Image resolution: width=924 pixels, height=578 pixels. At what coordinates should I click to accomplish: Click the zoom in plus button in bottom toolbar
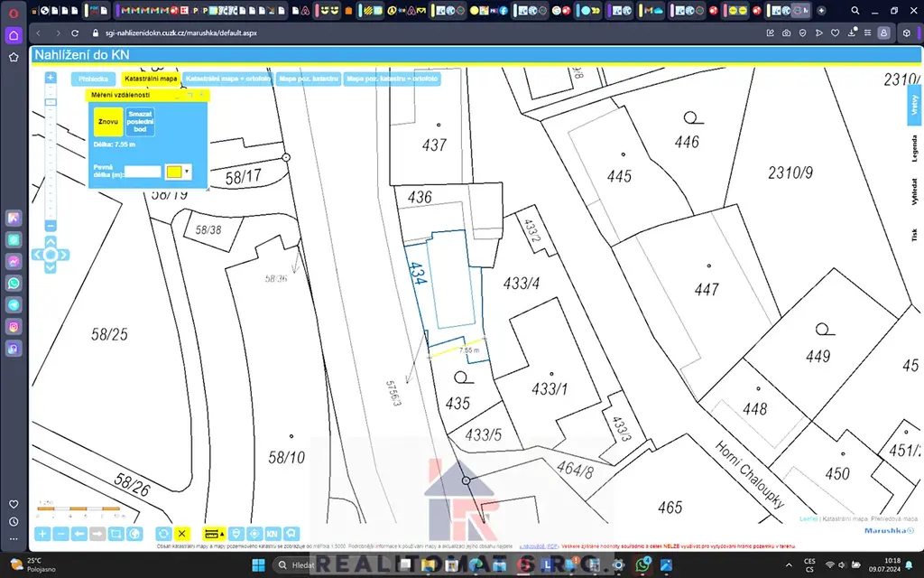42,534
